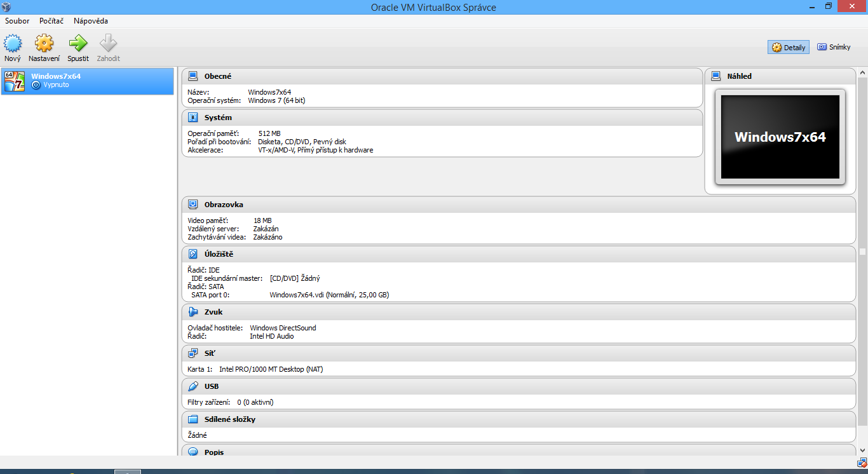The width and height of the screenshot is (868, 474).
Task: Click the Zvuk audio icon
Action: click(193, 312)
